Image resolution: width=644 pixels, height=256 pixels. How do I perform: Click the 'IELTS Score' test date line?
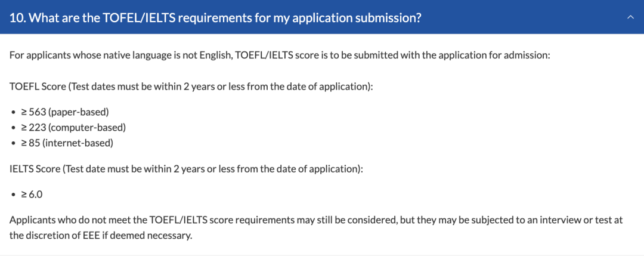click(x=186, y=169)
